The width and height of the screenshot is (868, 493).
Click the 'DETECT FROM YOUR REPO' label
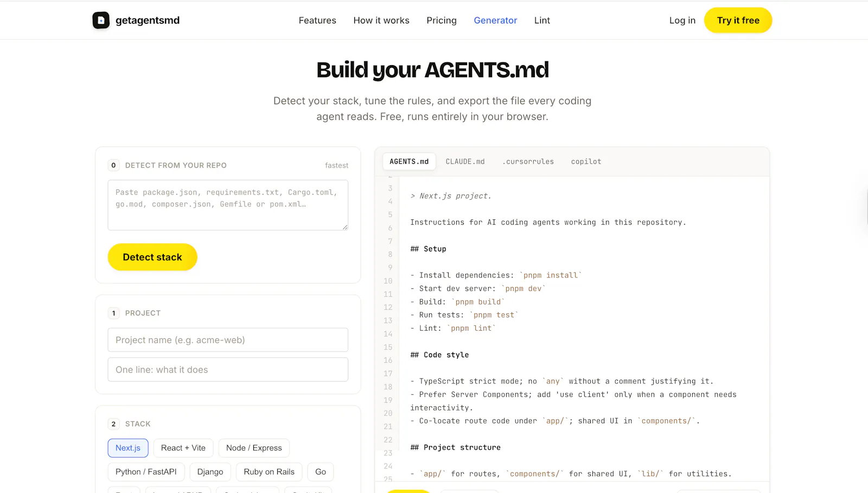click(x=176, y=166)
